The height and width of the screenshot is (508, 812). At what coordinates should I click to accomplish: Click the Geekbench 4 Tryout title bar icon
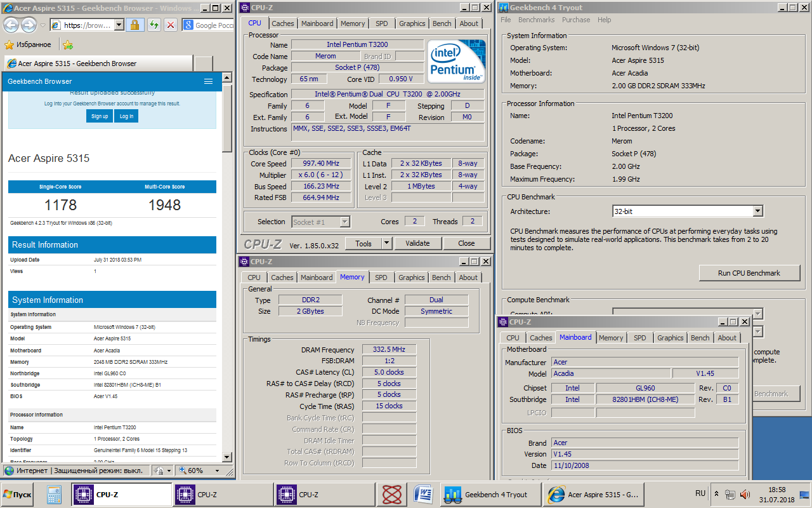coord(504,8)
